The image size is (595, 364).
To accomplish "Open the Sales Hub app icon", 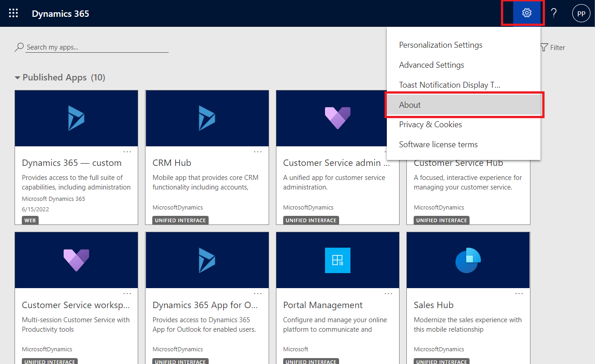I will point(468,260).
